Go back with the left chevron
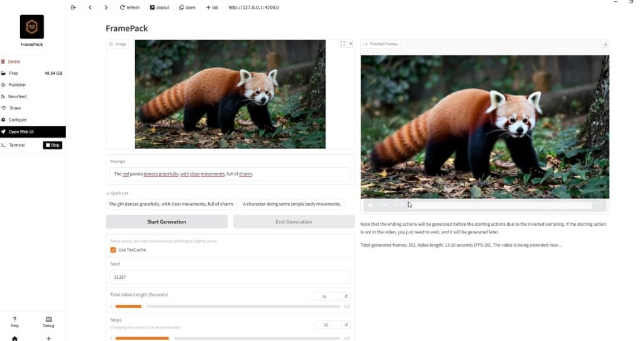Image resolution: width=644 pixels, height=341 pixels. click(90, 8)
